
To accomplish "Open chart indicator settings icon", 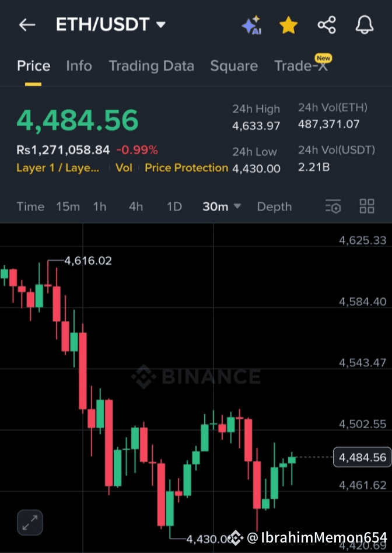I will [x=333, y=206].
